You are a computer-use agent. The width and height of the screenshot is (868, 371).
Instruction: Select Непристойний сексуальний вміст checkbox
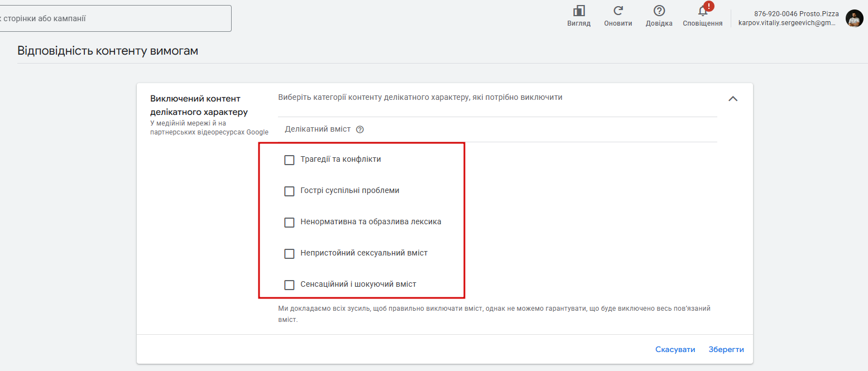tap(289, 254)
